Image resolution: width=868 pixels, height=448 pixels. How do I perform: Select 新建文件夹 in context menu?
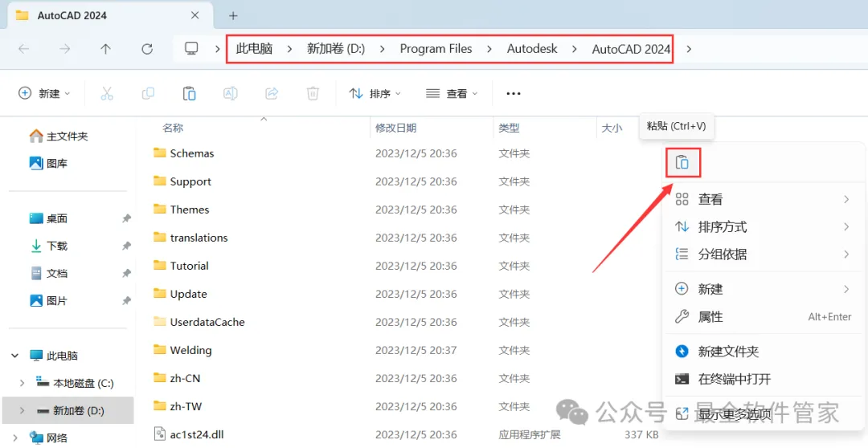[763, 351]
